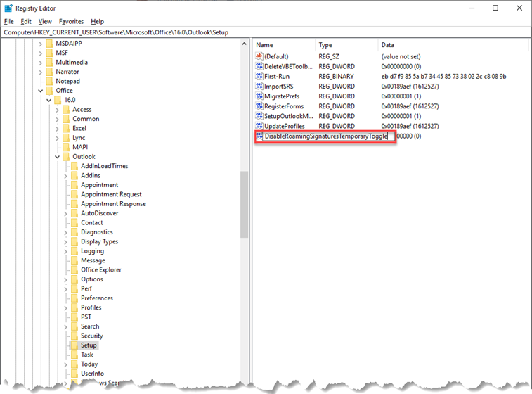Select the Options key

[x=92, y=279]
